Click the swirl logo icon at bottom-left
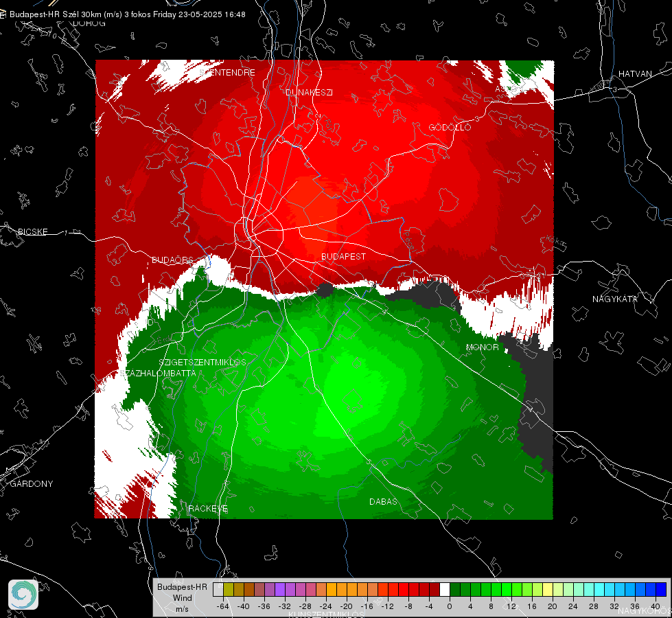Image resolution: width=672 pixels, height=618 pixels. 23,595
